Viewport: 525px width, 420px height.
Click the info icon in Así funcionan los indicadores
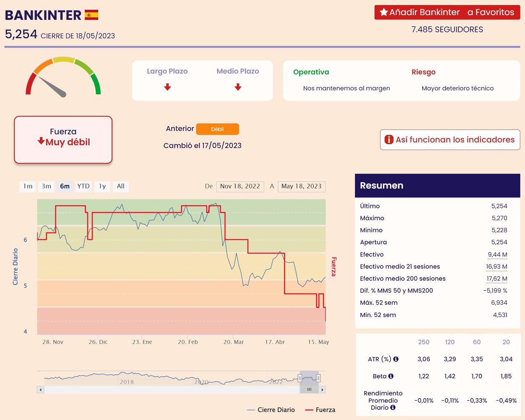pyautogui.click(x=389, y=139)
